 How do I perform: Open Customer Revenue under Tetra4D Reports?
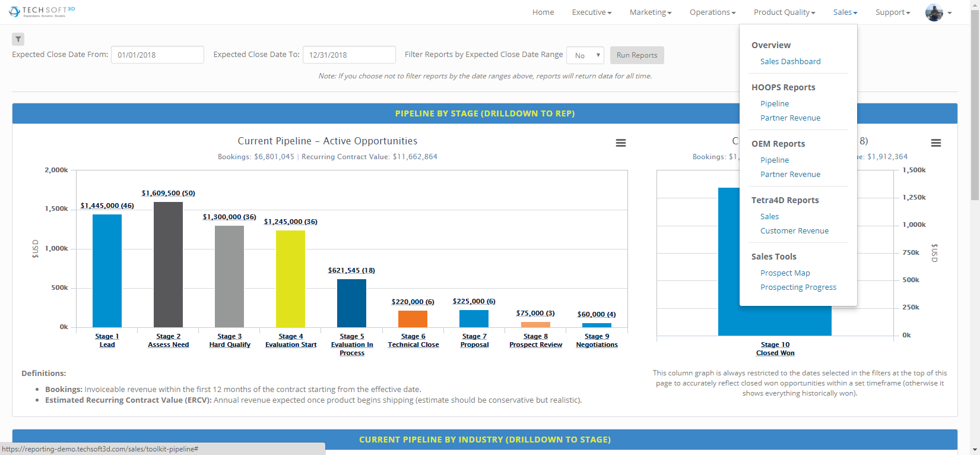[x=794, y=230]
